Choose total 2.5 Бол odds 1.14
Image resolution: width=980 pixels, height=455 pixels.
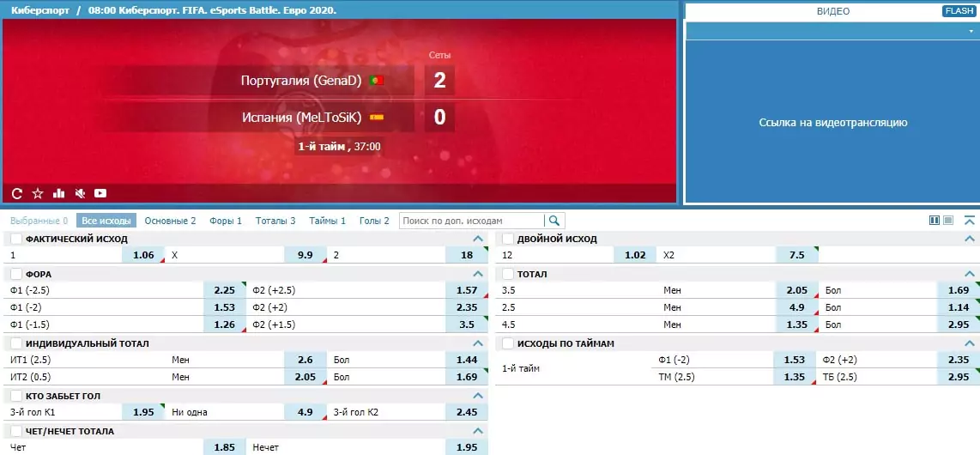coord(959,307)
